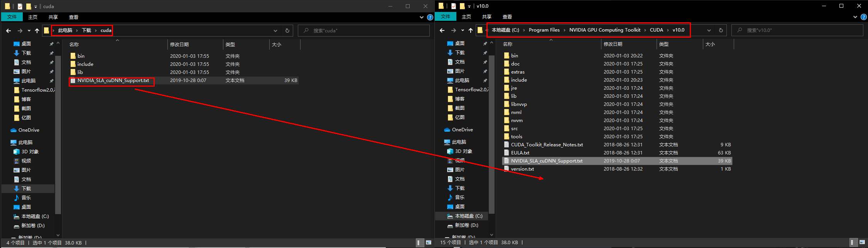Go forward in cuda window
868x248 pixels.
point(20,30)
